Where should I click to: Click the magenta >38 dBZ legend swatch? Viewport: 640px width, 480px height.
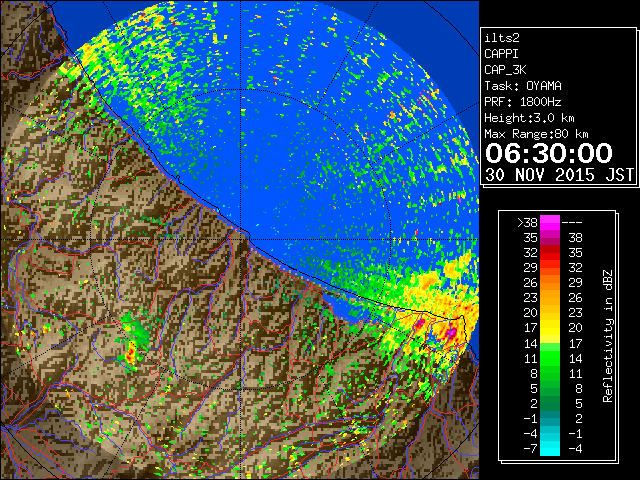click(x=550, y=222)
